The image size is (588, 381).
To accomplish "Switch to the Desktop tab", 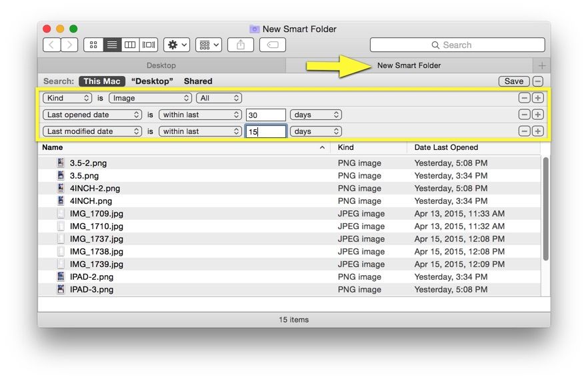I will [x=161, y=65].
